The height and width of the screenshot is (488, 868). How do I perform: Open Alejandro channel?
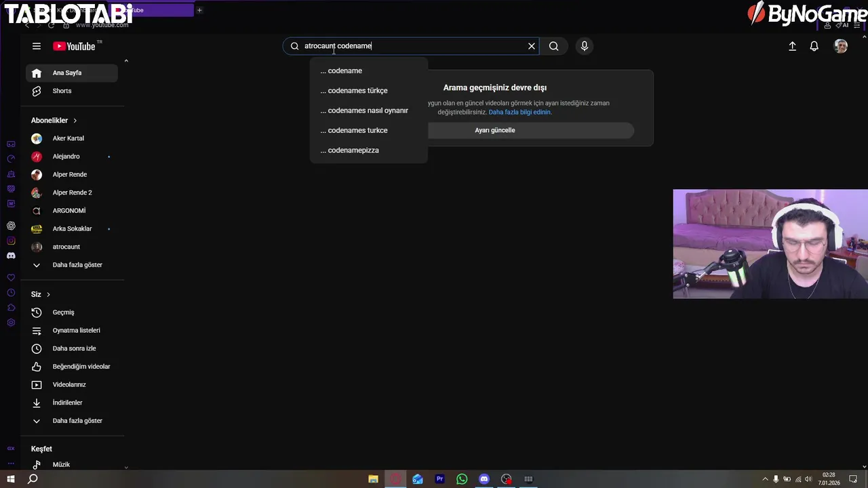[x=72, y=157]
